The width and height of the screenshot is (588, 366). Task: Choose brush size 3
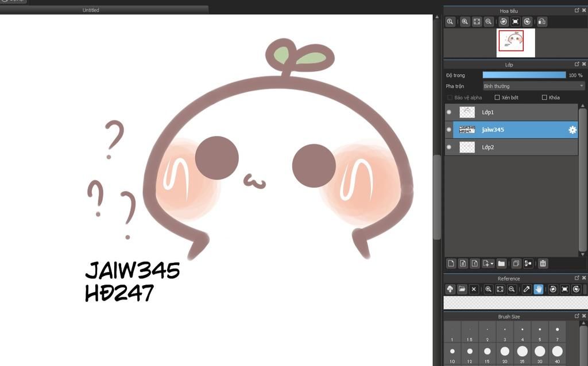pyautogui.click(x=505, y=333)
